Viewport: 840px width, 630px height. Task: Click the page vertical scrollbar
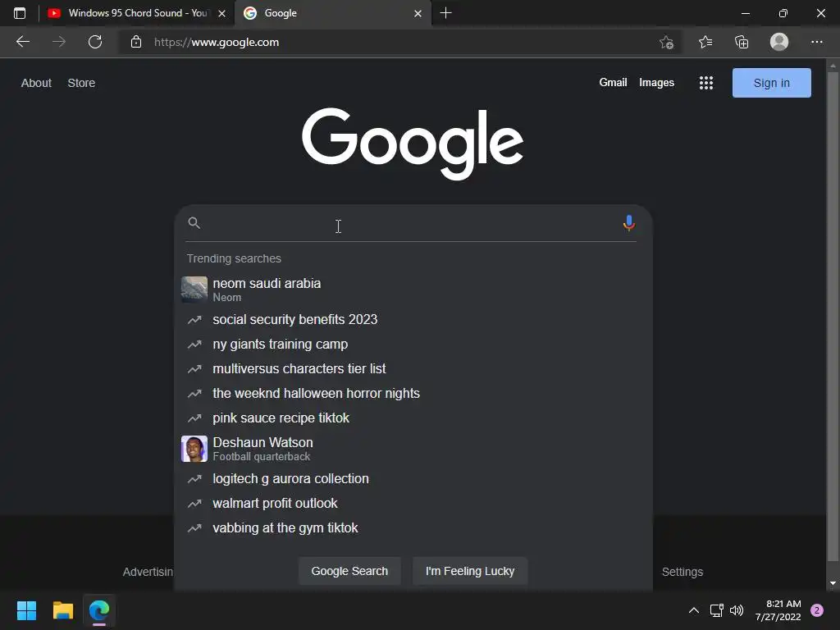[x=833, y=316]
